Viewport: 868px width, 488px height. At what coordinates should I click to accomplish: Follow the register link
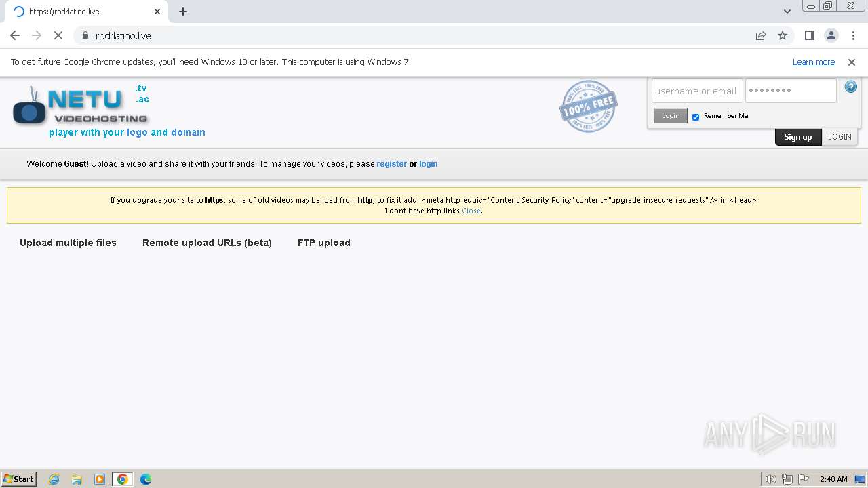(x=392, y=164)
